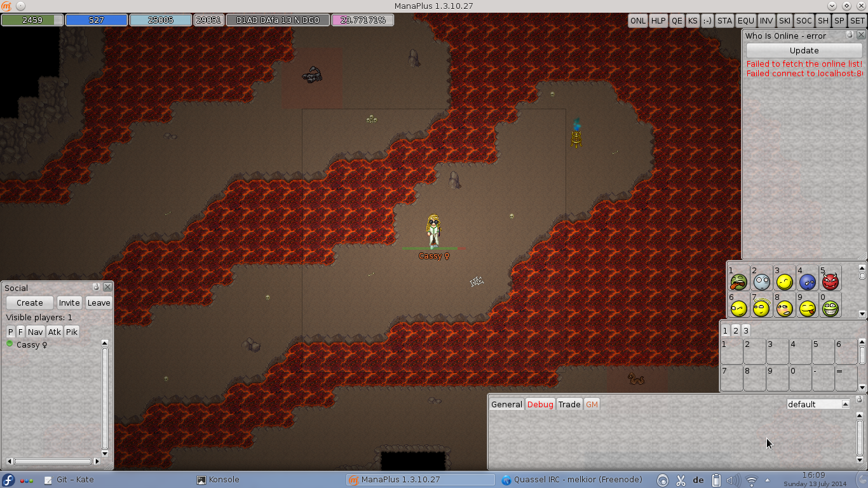Click the blue MP bar 527
This screenshot has height=488, width=868.
coord(97,20)
